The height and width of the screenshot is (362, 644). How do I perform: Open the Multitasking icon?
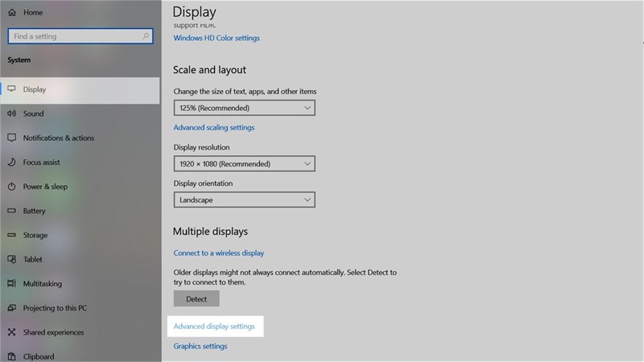(x=12, y=284)
